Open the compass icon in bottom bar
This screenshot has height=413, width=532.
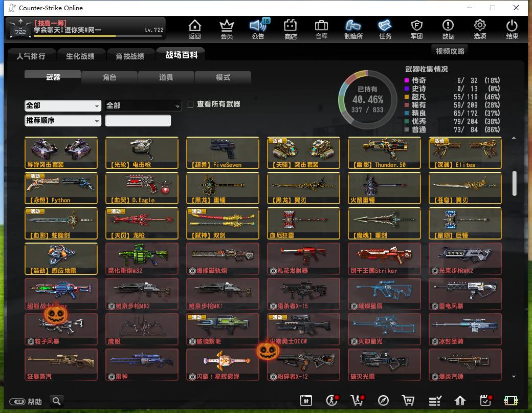383,400
